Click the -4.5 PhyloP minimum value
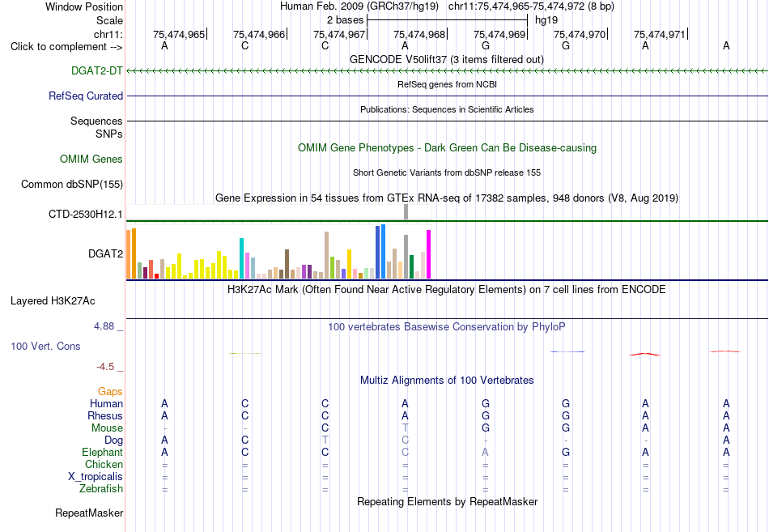 tap(105, 367)
